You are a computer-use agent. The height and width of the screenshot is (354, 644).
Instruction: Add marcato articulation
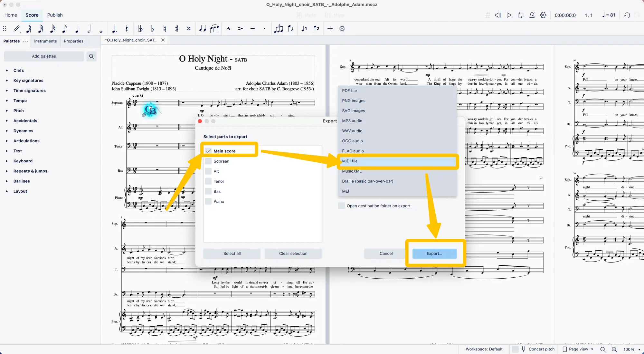[228, 29]
